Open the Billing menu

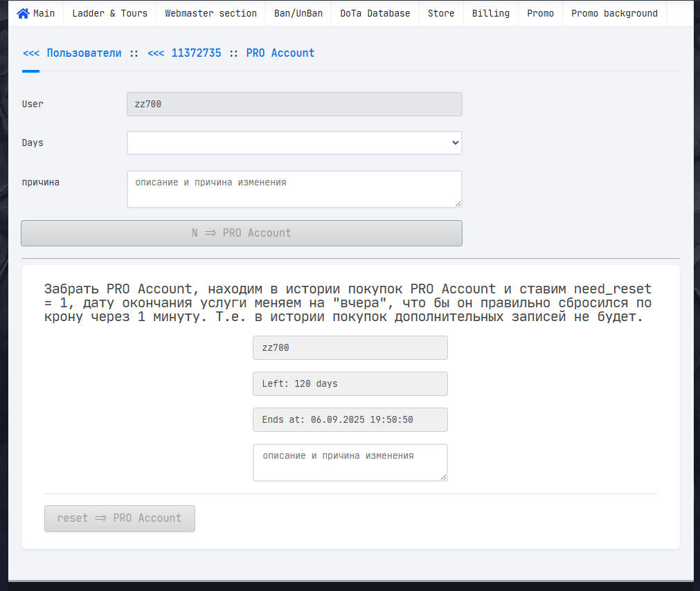(491, 13)
